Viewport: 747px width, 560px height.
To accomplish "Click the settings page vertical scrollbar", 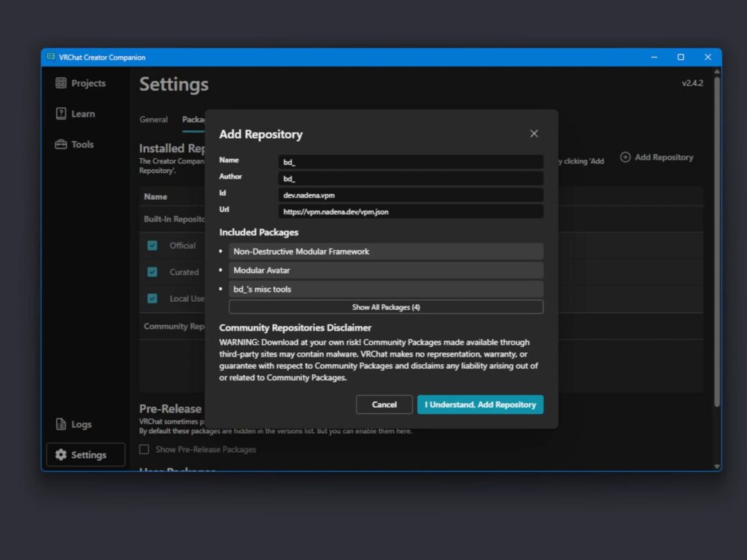I will tap(716, 241).
